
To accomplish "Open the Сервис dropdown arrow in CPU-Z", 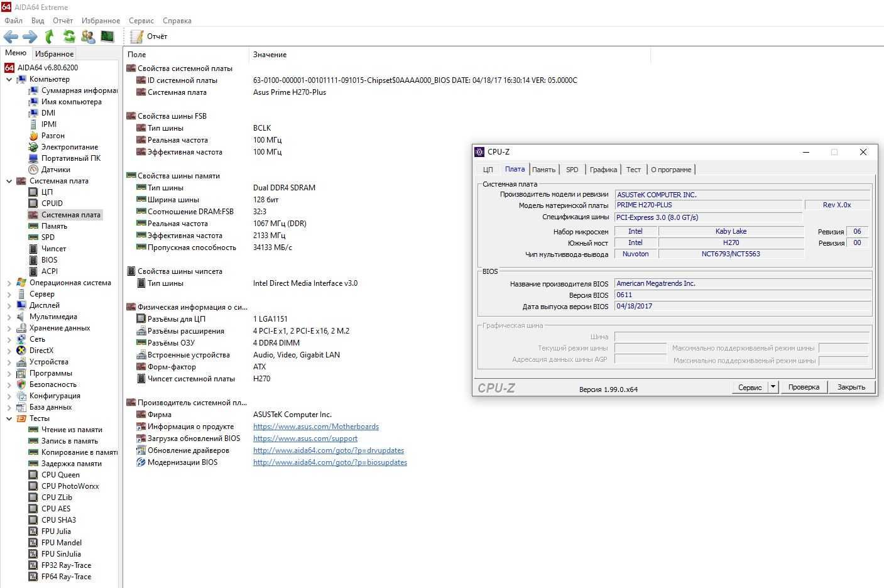I will (773, 387).
